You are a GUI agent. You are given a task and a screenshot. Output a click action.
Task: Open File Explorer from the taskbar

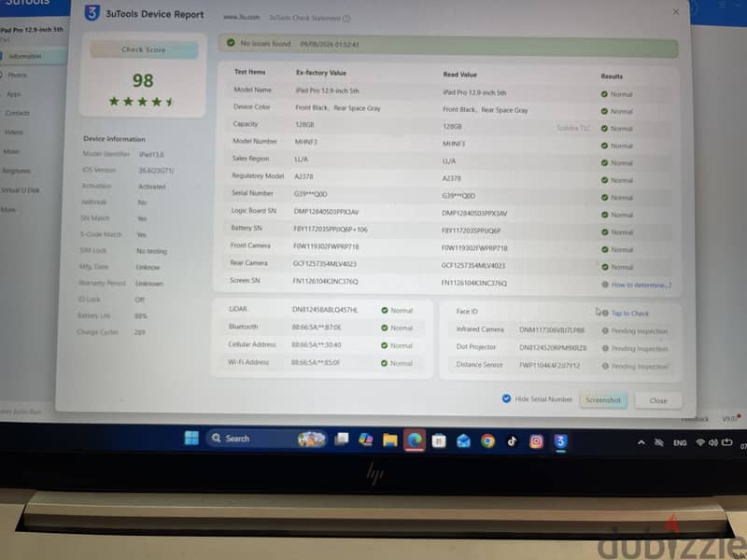click(x=389, y=440)
